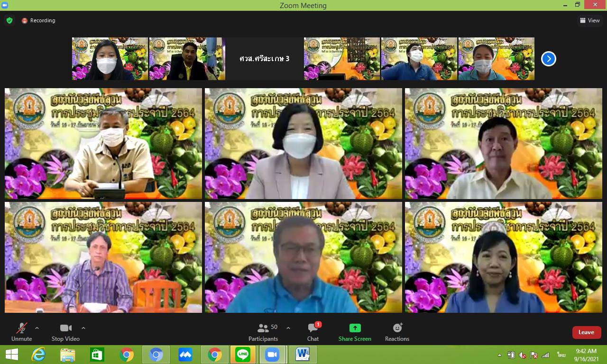The height and width of the screenshot is (364, 607).
Task: Show hidden system tray icons
Action: point(499,355)
